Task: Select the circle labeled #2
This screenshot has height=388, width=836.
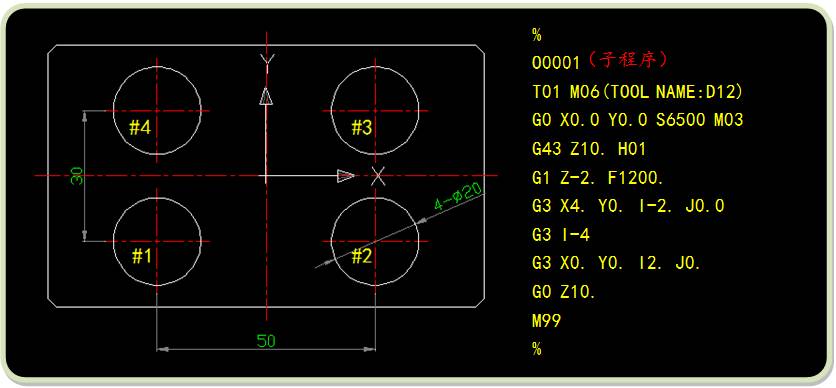Action: click(375, 241)
